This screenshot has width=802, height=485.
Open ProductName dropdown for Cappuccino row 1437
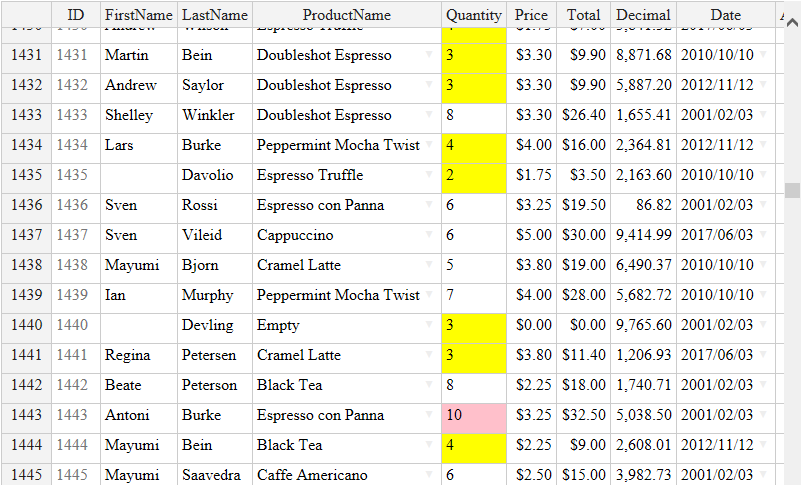pyautogui.click(x=429, y=235)
